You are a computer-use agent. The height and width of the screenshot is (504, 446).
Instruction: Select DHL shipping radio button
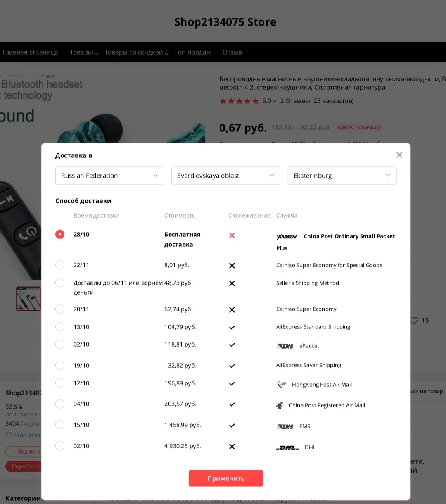[x=60, y=446]
